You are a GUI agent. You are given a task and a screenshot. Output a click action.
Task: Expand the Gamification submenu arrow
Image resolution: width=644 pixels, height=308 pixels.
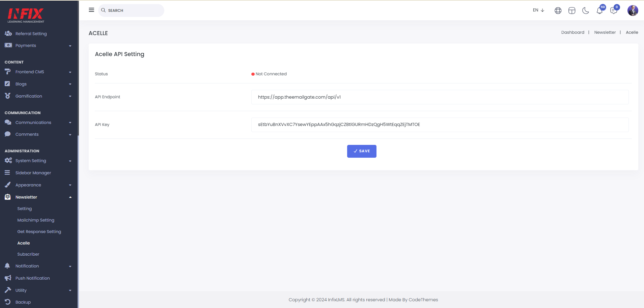[70, 97]
